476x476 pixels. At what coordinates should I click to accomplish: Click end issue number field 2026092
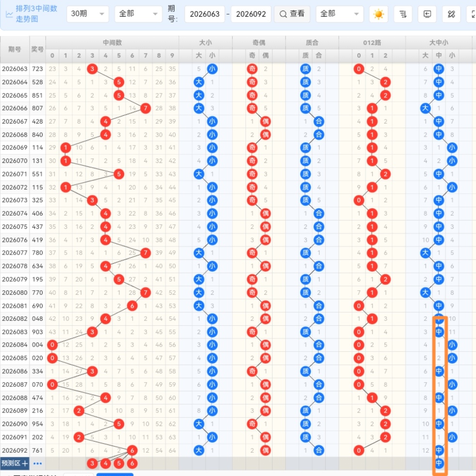[250, 14]
